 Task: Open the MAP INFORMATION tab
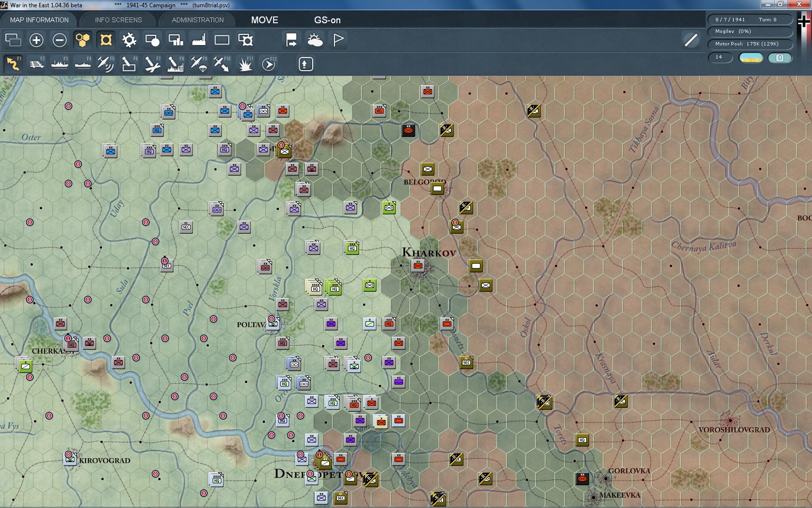click(x=39, y=20)
